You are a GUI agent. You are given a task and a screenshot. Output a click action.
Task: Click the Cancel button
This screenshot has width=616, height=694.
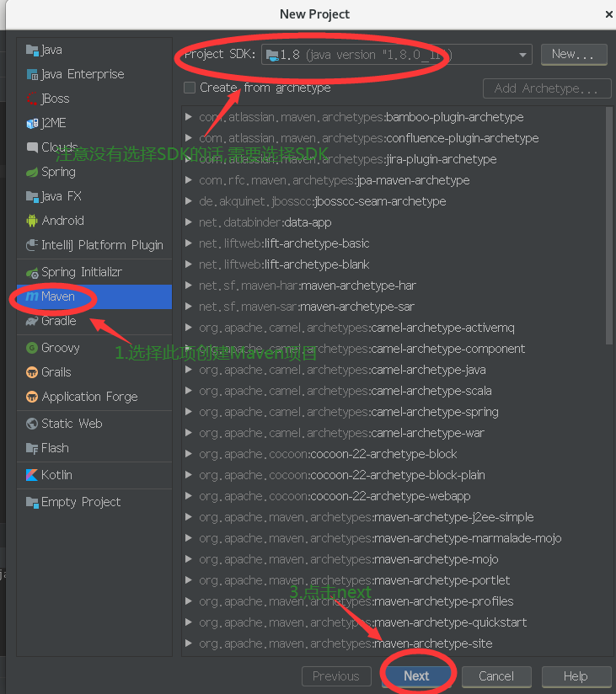[x=496, y=676]
